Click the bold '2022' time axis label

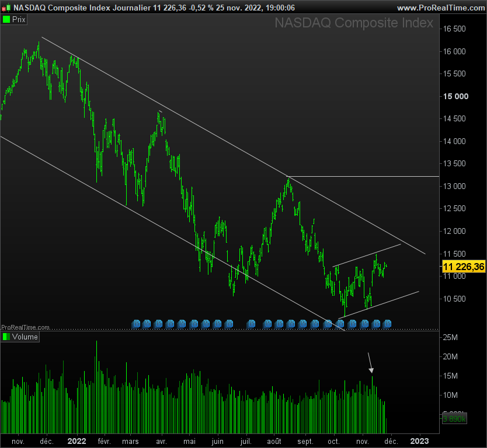coord(76,442)
